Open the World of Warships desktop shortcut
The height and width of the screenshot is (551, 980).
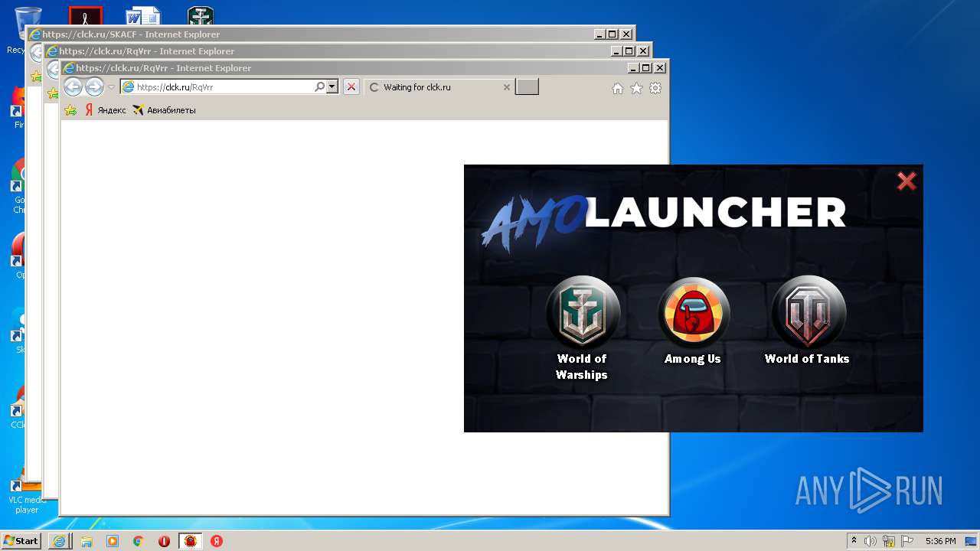(x=201, y=16)
